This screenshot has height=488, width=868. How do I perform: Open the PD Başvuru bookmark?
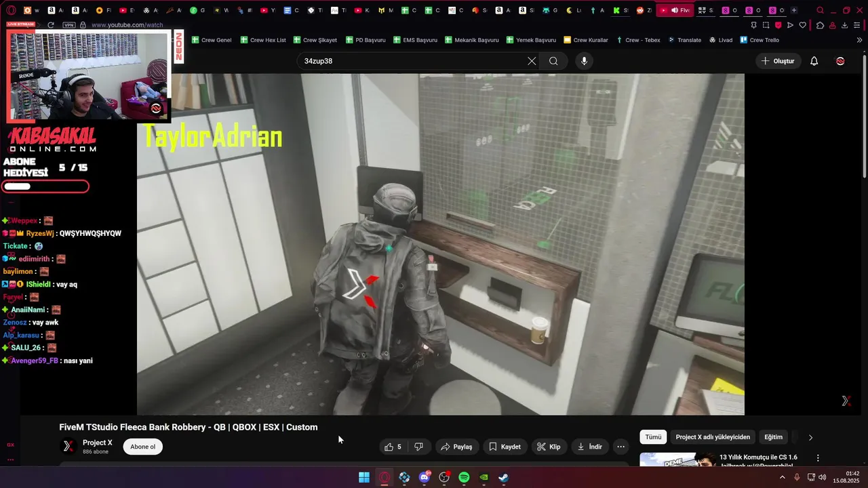[x=366, y=40]
